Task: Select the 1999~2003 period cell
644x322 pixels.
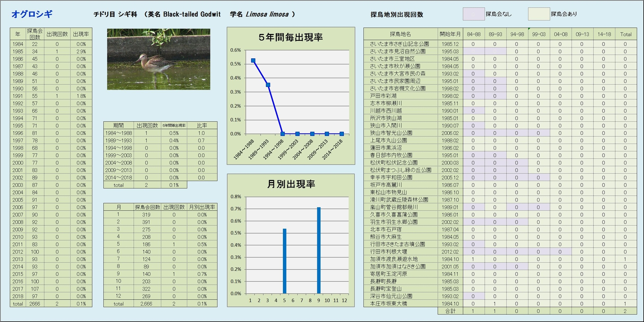Action: pyautogui.click(x=118, y=155)
